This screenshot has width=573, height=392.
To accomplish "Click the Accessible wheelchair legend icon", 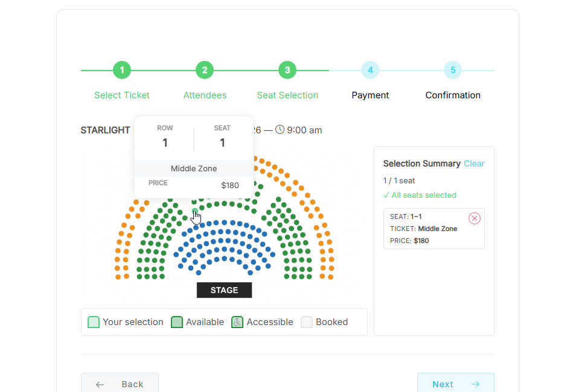I will pos(237,322).
